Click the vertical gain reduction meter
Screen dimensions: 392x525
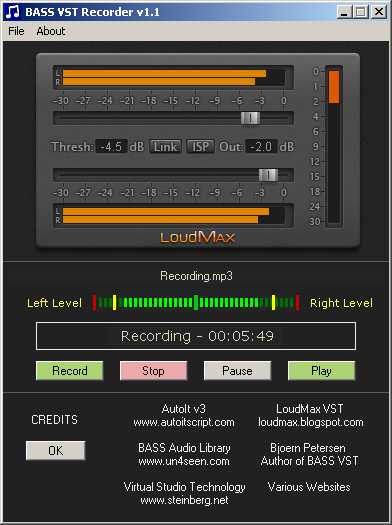[x=334, y=146]
